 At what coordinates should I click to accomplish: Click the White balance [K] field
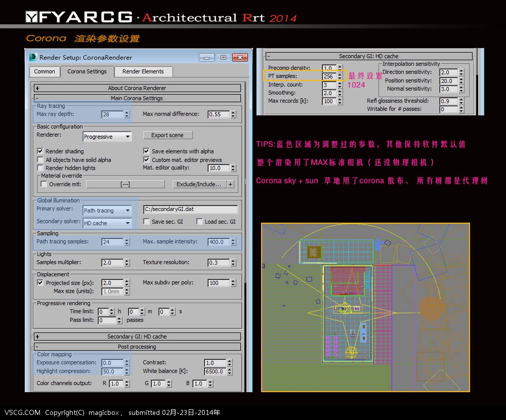(x=215, y=371)
